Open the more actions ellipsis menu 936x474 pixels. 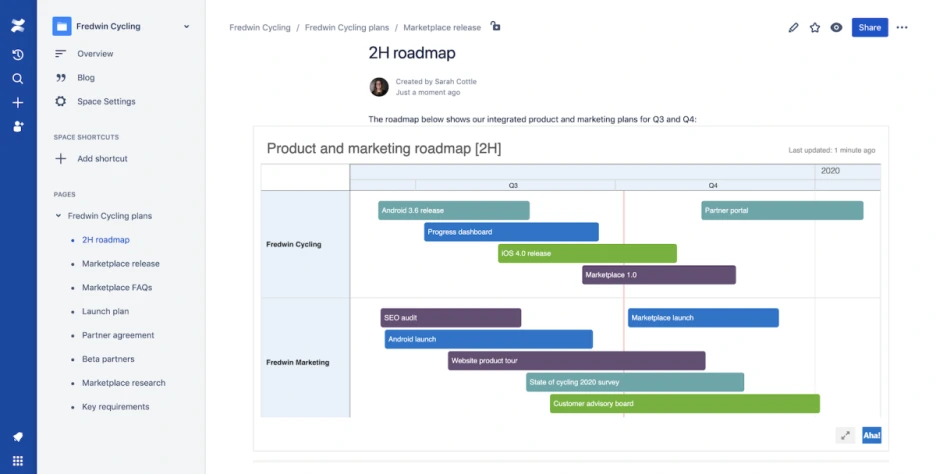tap(902, 27)
